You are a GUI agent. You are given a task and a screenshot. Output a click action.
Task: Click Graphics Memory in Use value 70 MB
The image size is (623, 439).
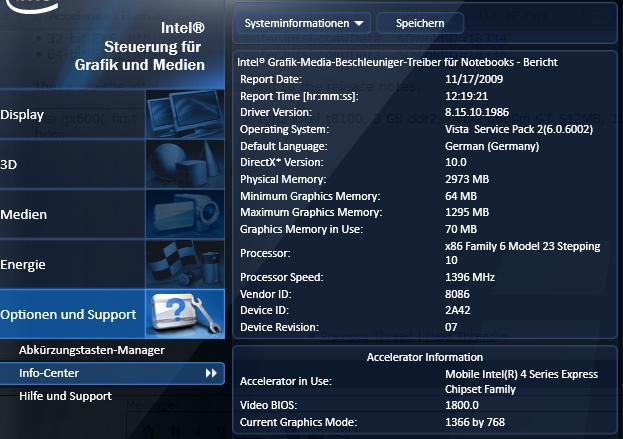[x=461, y=229]
